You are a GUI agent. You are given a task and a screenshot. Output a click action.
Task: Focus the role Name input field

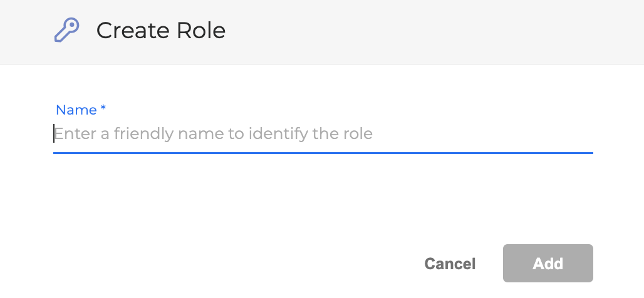323,134
